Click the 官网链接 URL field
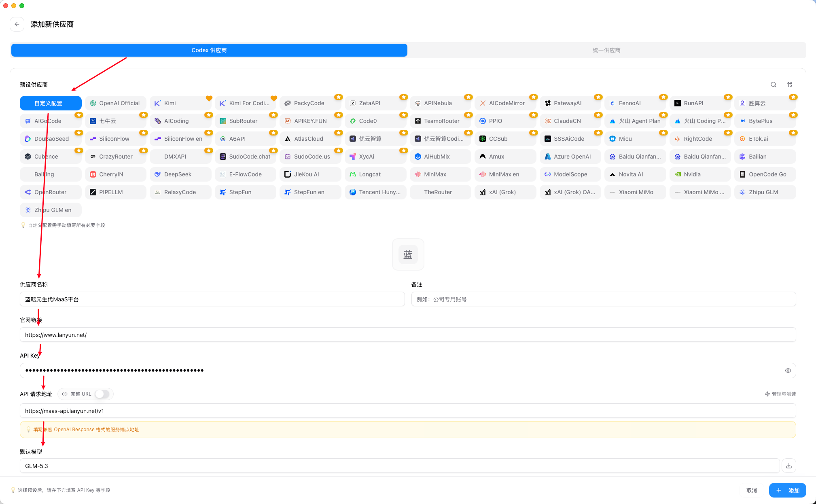Viewport: 816px width, 504px height. 408,335
